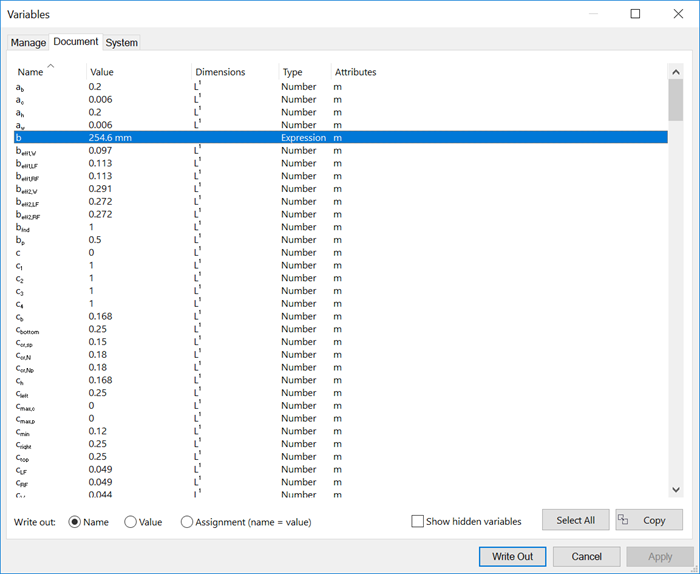Click the Write Out button
The image size is (700, 574).
click(512, 557)
